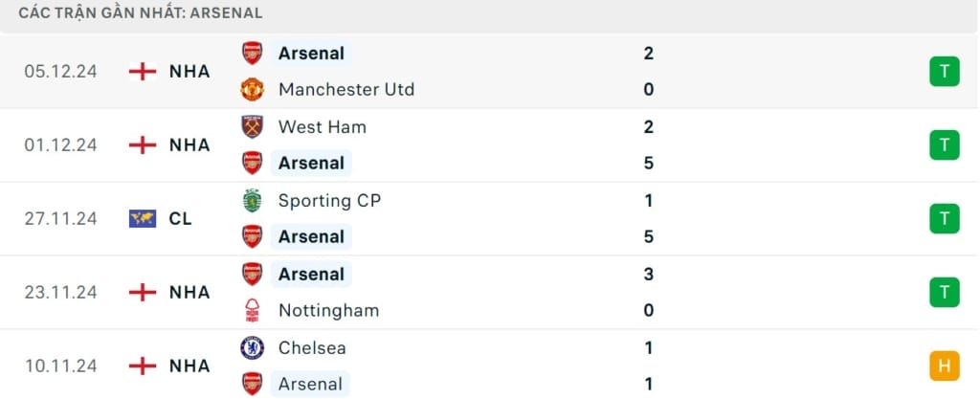Screen dimensions: 980x399
Task: Click the 'Các trận gần nhất: Arsenal' heading
Action: tap(141, 13)
